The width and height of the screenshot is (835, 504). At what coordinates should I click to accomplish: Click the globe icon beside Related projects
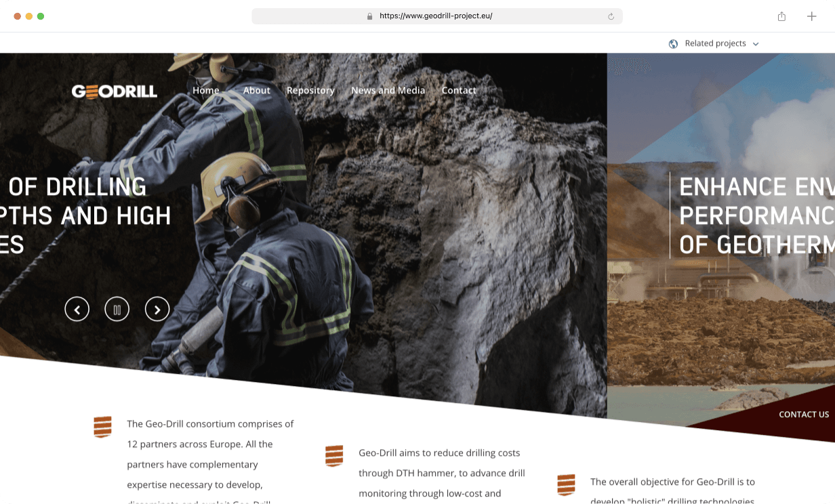click(x=673, y=43)
